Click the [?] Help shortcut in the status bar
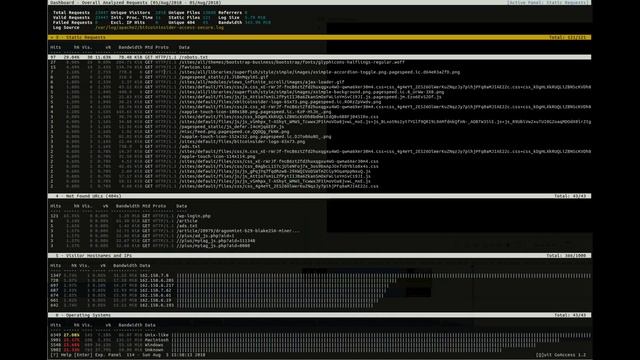The width and height of the screenshot is (640, 360). 60,355
